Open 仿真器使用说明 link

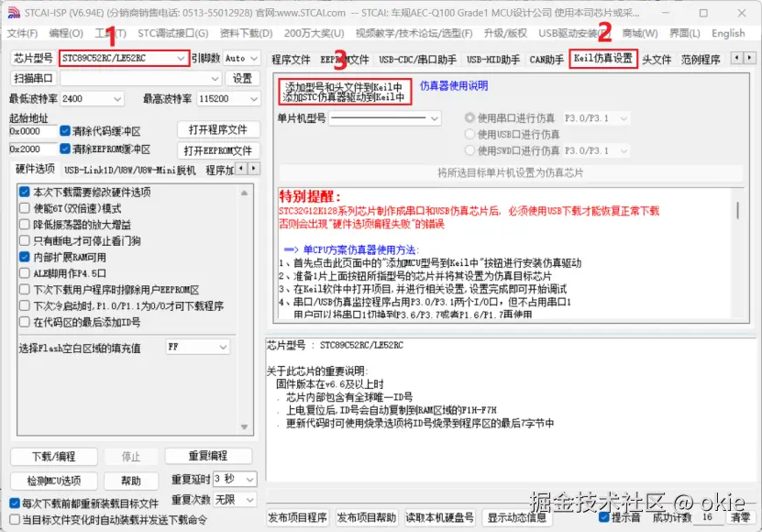point(453,86)
